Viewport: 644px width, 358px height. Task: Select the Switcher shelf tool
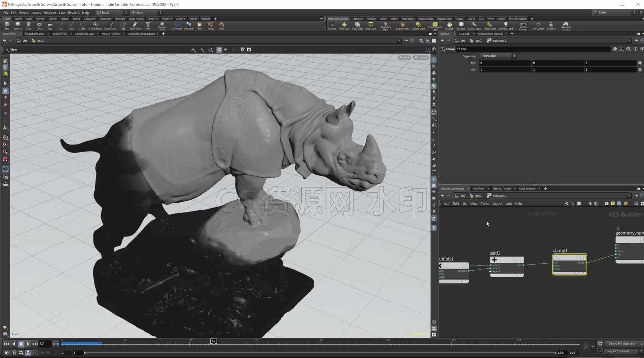551,26
